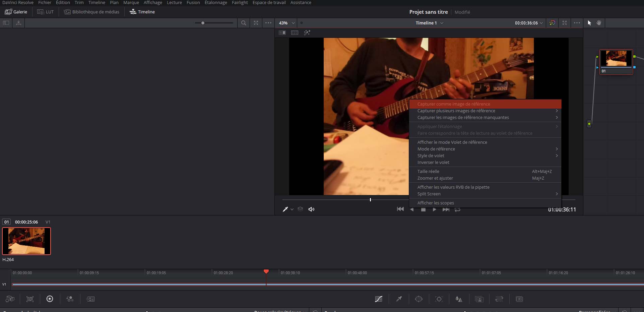Open the Curves palette
Screen dimensions: 644x312
(x=379, y=299)
